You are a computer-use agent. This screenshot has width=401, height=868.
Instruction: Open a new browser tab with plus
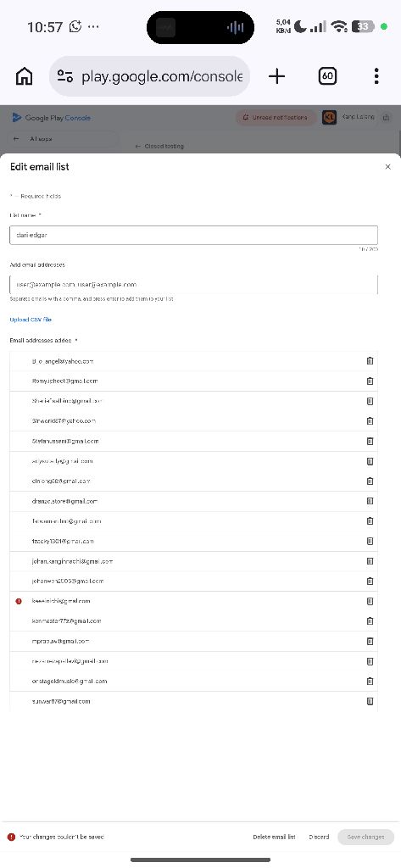(276, 76)
